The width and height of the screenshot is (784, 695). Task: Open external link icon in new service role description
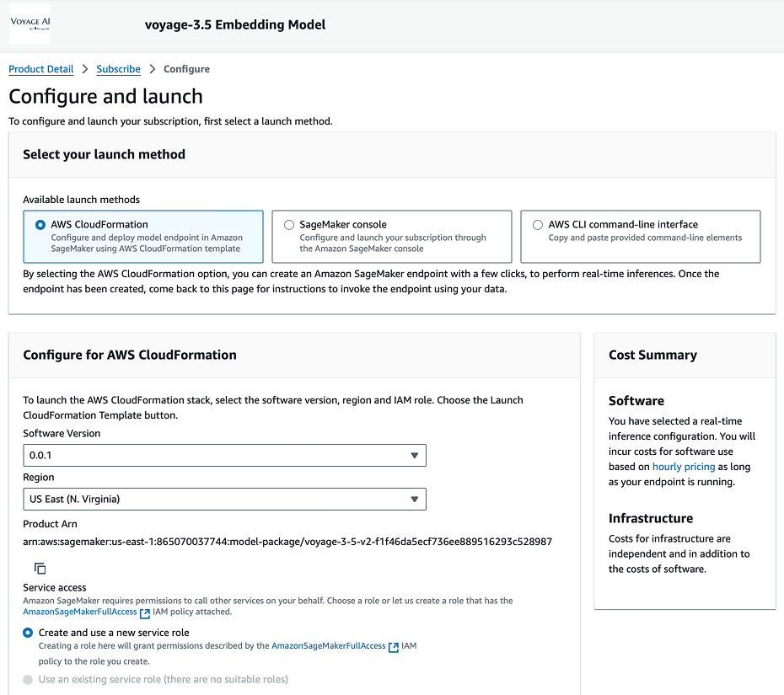pyautogui.click(x=394, y=646)
